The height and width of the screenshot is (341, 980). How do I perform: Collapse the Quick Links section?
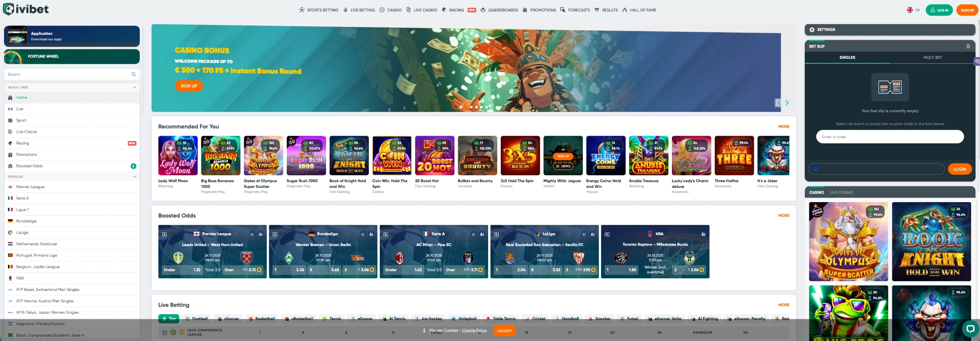pos(134,88)
